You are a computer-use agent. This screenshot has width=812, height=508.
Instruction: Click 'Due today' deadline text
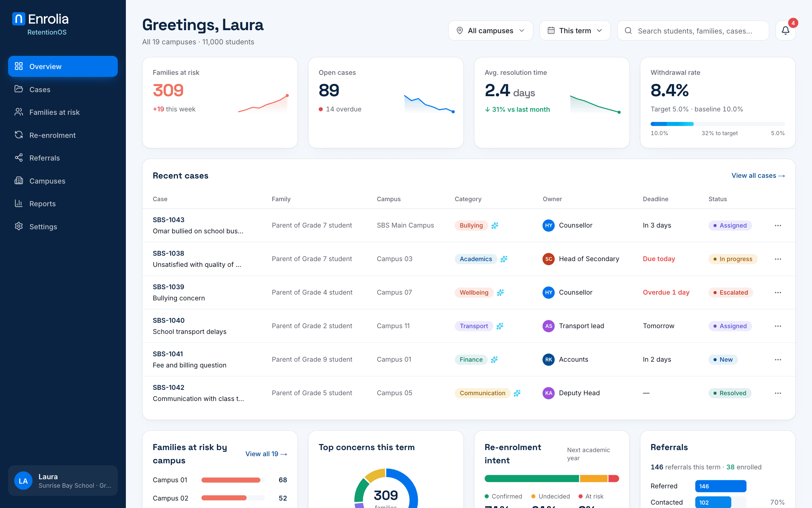coord(659,259)
